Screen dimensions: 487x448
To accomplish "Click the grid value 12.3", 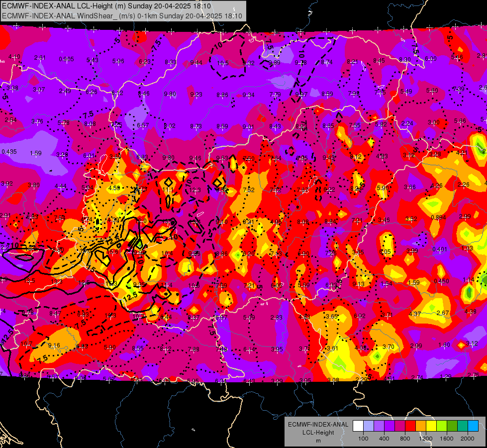I will [x=195, y=190].
